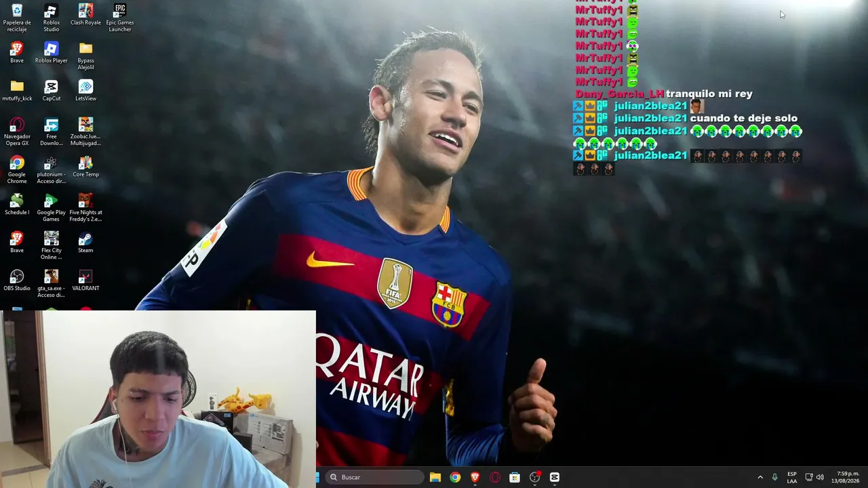Select the Schedule I desktop icon
Viewport: 868px width, 488px height.
tap(17, 204)
